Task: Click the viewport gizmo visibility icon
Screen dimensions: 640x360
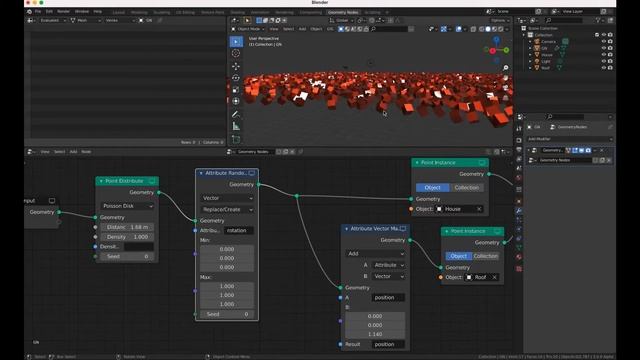Action: [x=444, y=29]
